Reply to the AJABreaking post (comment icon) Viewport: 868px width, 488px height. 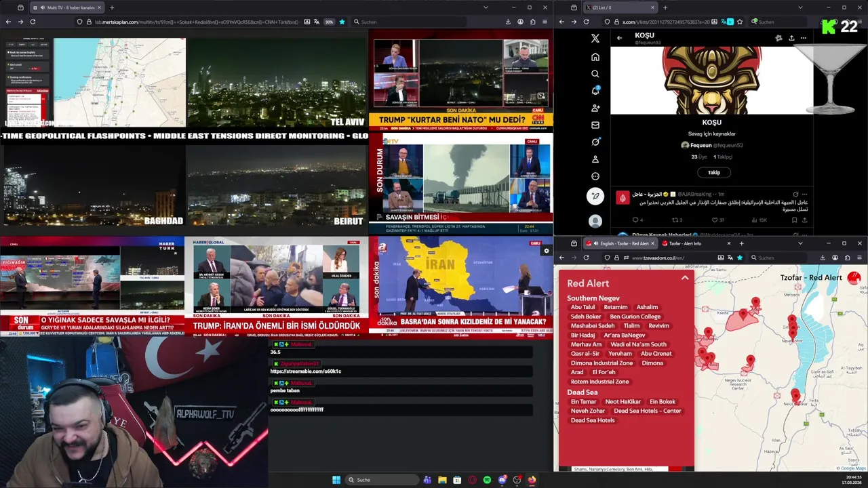coord(635,220)
